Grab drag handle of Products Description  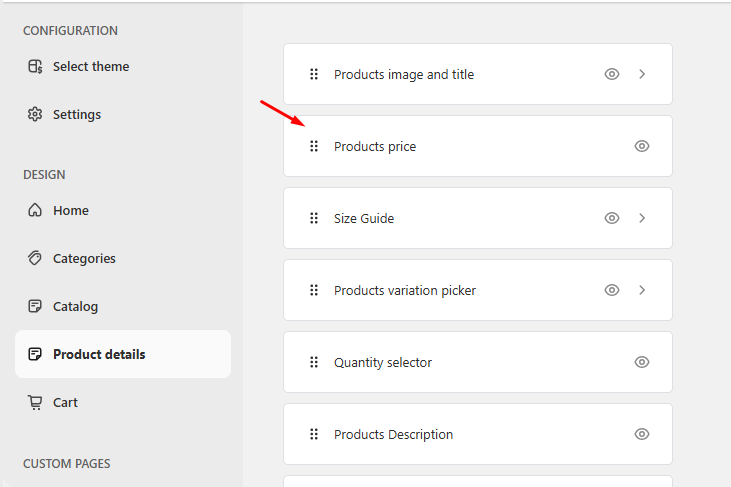click(x=314, y=434)
